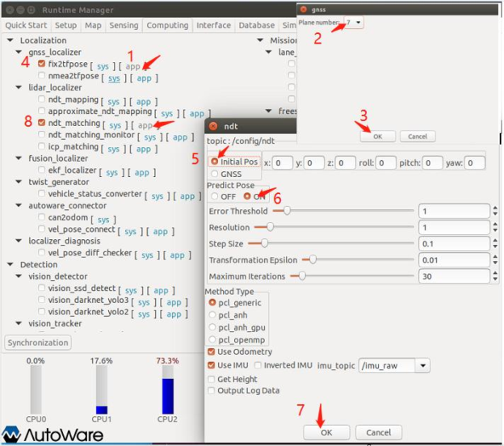
Task: Select the Initial Pos radio button
Action: [x=214, y=162]
